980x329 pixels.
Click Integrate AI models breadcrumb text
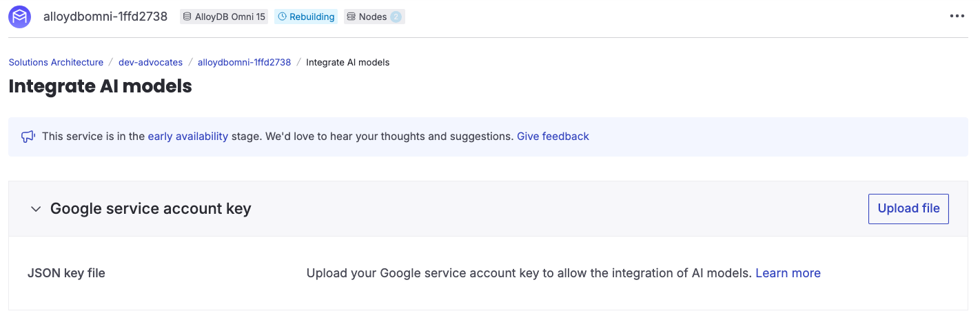tap(347, 62)
